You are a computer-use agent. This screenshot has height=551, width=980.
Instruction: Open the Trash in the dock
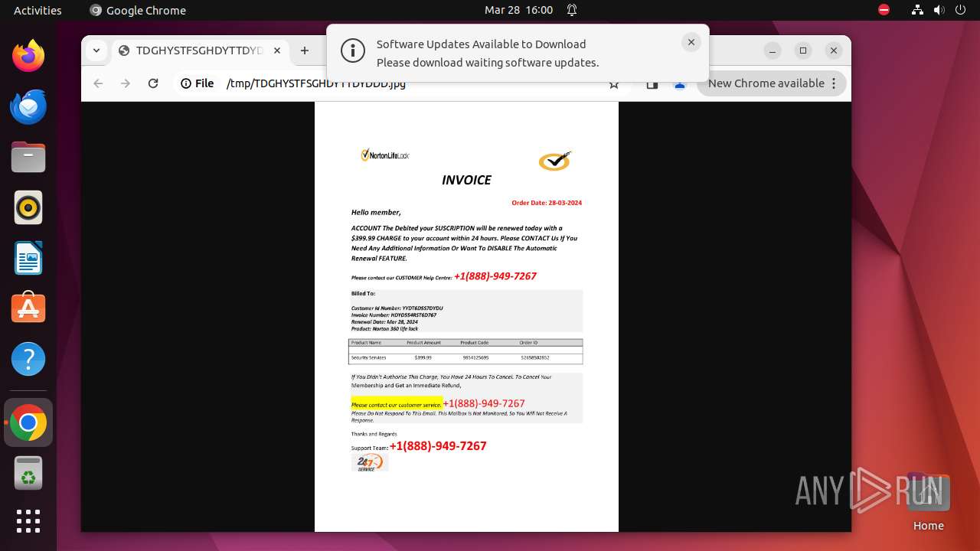coord(28,473)
